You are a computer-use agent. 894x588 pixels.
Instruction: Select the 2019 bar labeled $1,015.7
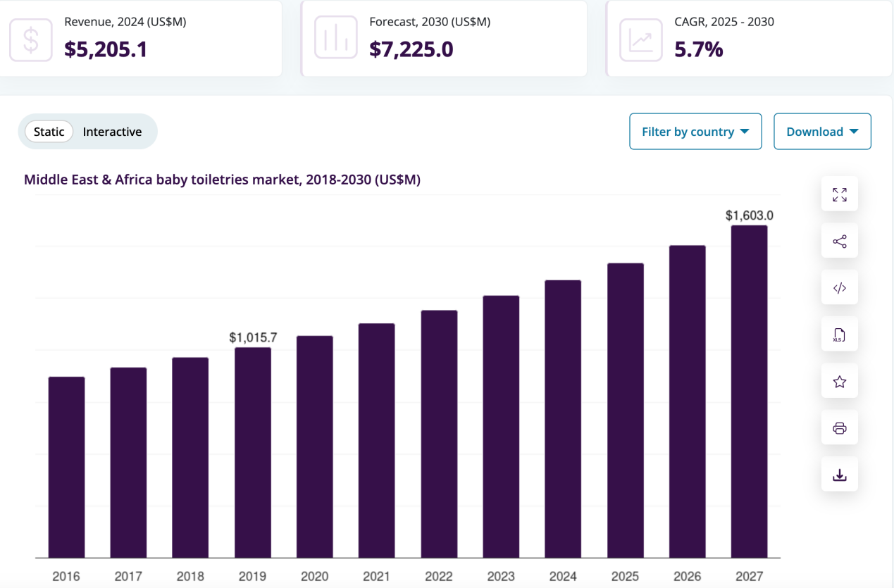(252, 453)
